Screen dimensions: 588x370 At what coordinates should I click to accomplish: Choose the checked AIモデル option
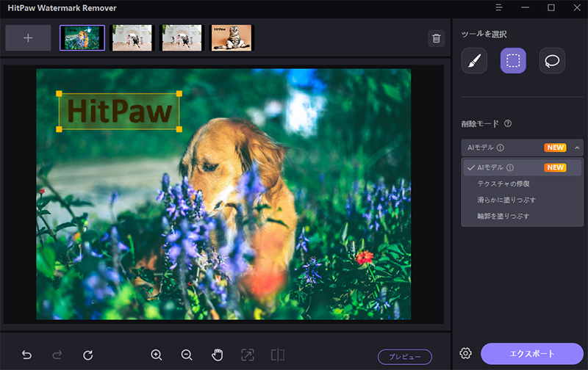(522, 167)
